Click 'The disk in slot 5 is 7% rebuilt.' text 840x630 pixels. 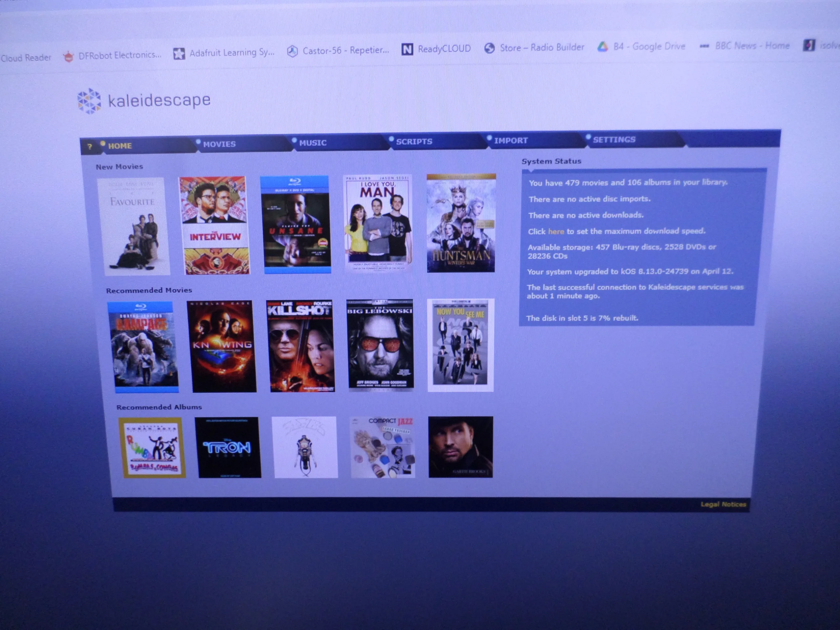[x=582, y=318]
